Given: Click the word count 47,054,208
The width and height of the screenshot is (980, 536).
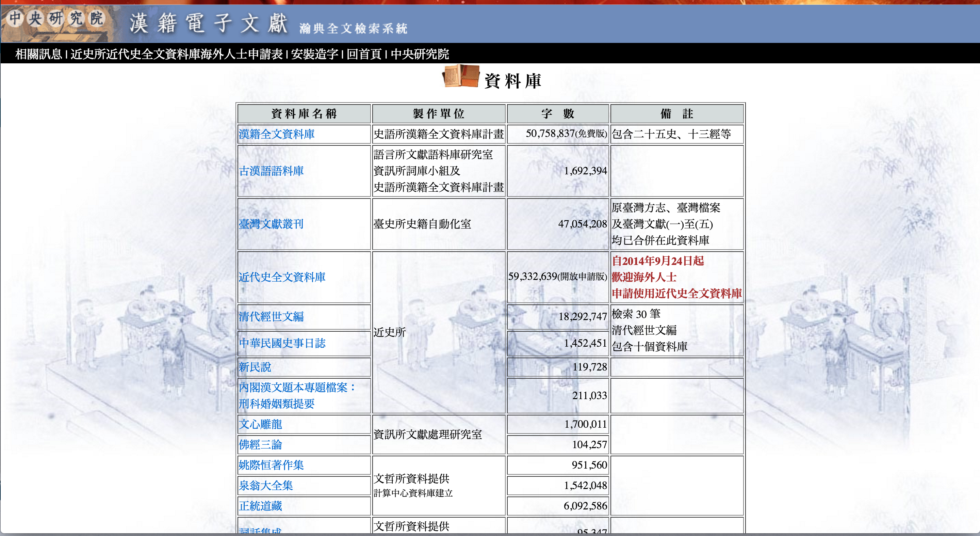Looking at the screenshot, I should pos(583,224).
